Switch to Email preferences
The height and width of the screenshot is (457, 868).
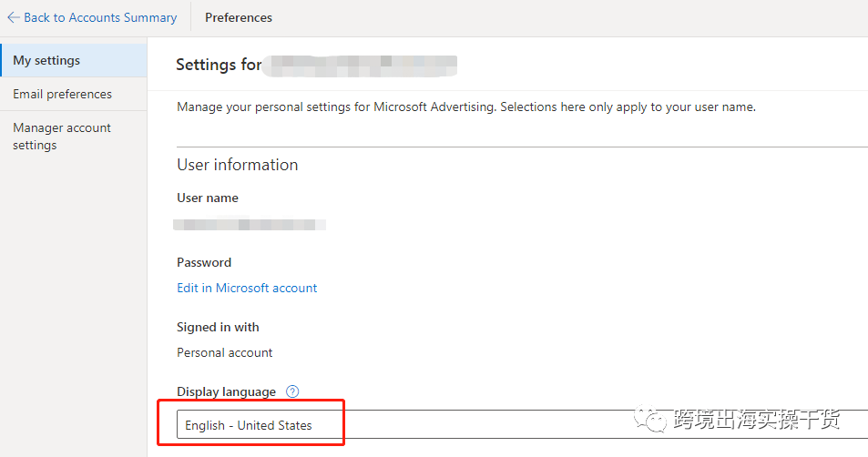click(62, 94)
